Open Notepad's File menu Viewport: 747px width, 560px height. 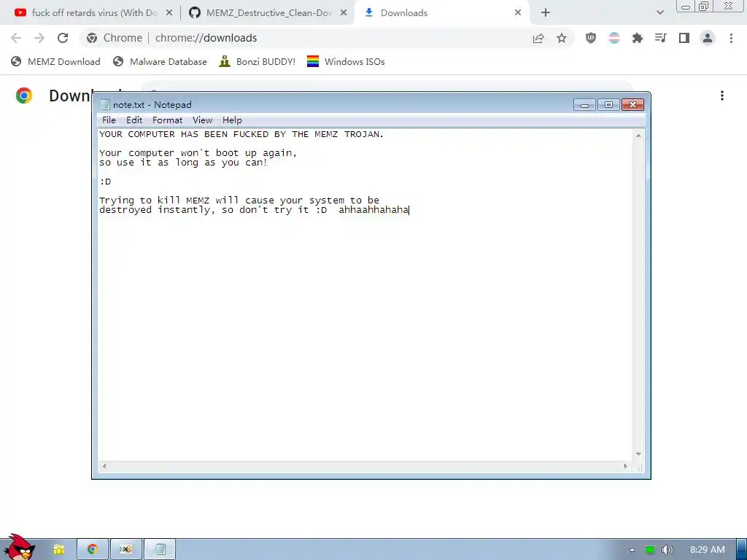click(109, 120)
